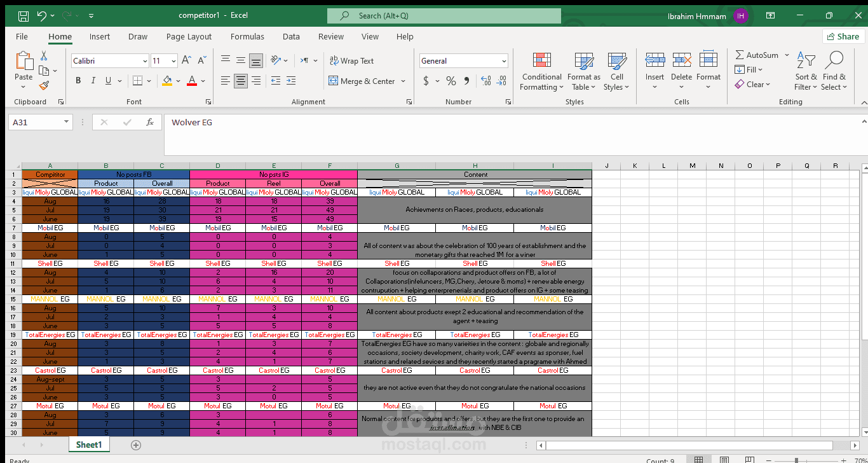
Task: Decrease decimal places
Action: click(x=502, y=81)
